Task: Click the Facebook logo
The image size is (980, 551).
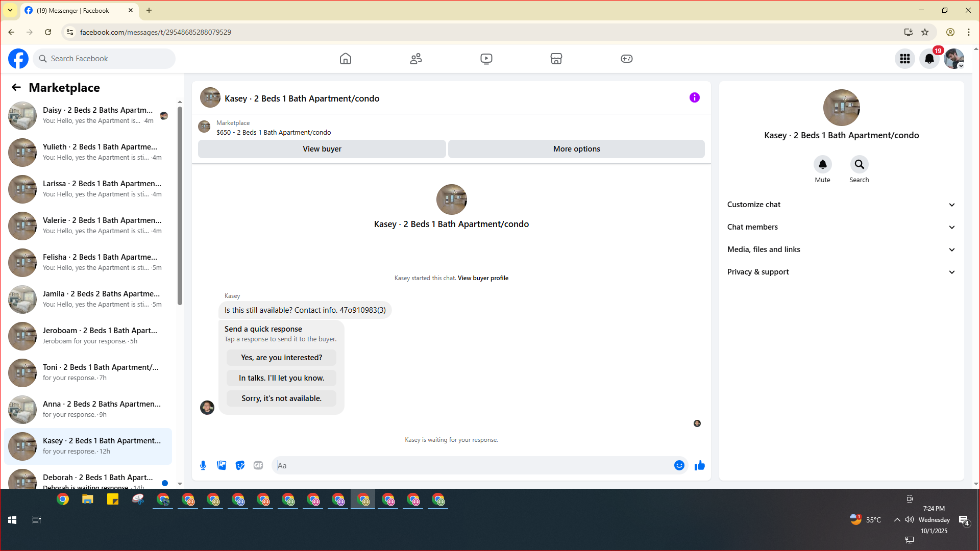Action: point(18,59)
